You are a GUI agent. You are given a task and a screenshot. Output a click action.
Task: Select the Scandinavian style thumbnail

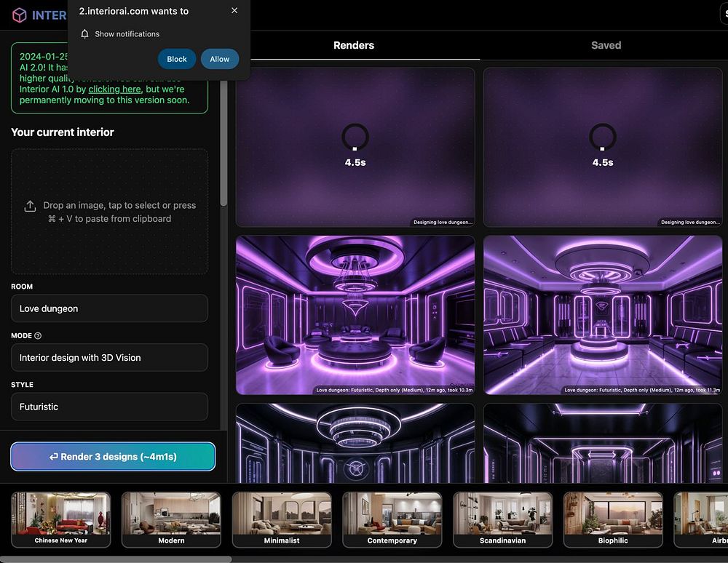(503, 520)
